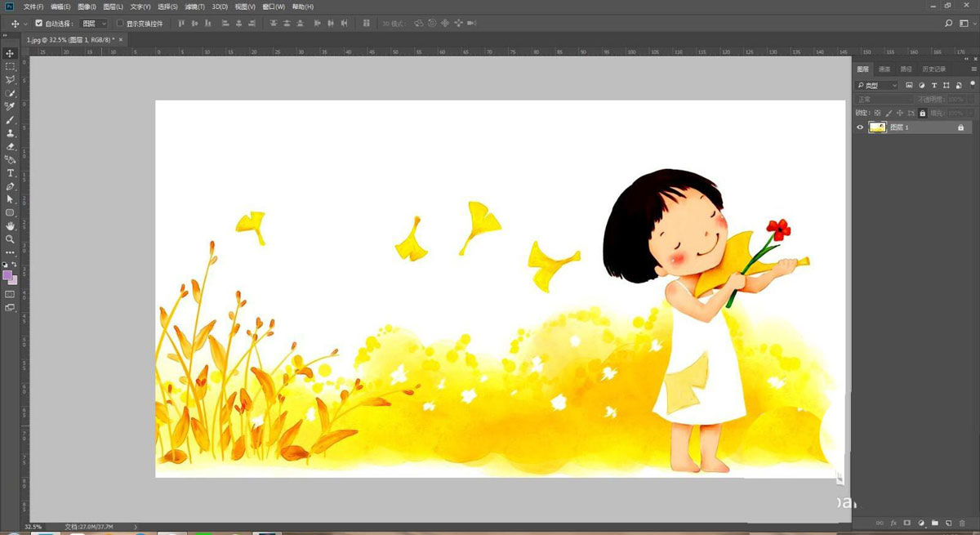The width and height of the screenshot is (980, 535).
Task: Select the Horizontal Type tool
Action: click(x=11, y=173)
